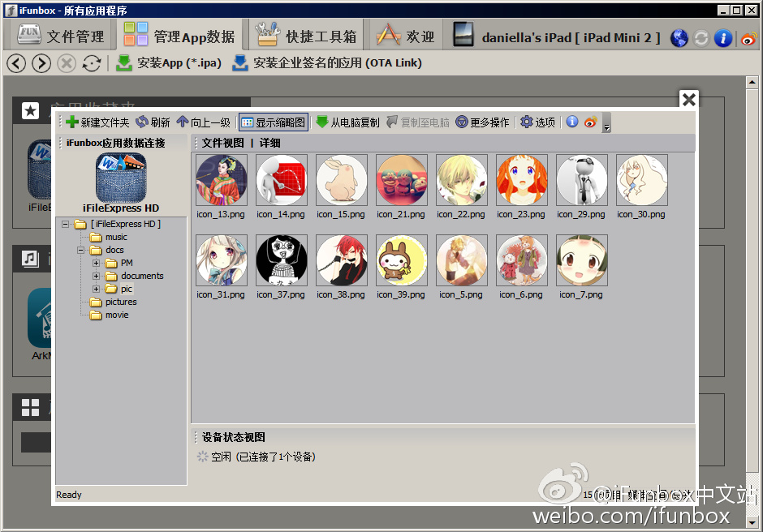Go back with the left arrow button

pyautogui.click(x=16, y=63)
